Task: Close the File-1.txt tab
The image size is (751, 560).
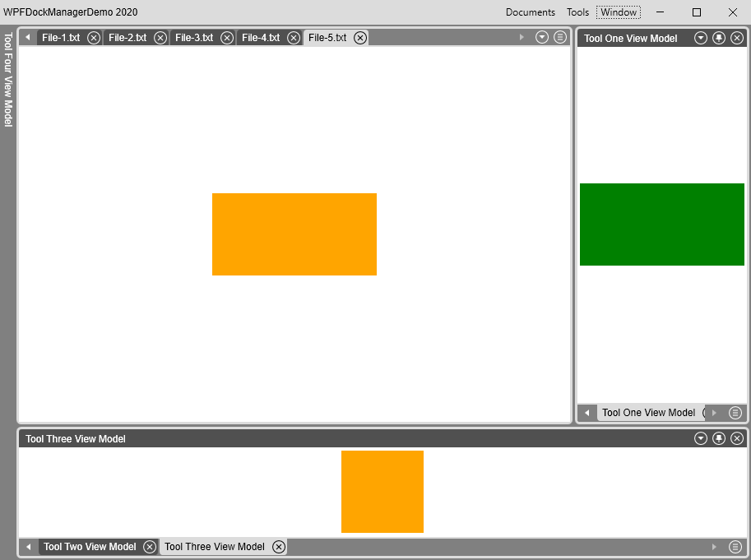Action: [x=94, y=38]
